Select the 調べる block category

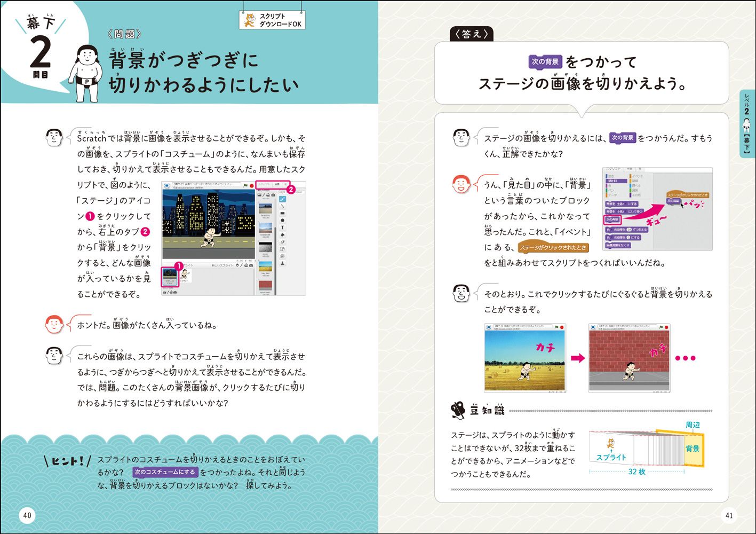pos(635,186)
